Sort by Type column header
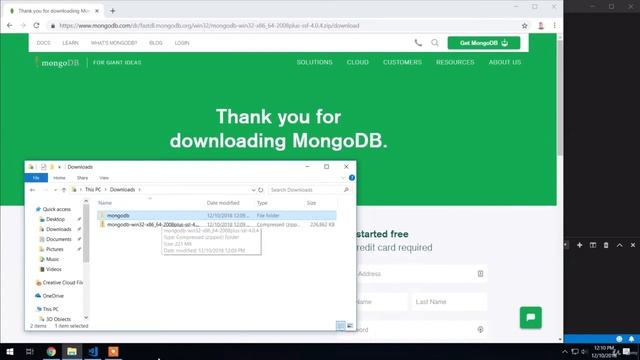Screen dimensions: 640x360 click(262, 203)
